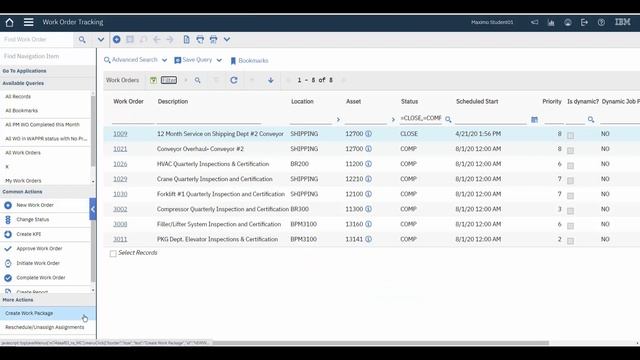
Task: Choose Create Work Package action
Action: point(48,313)
